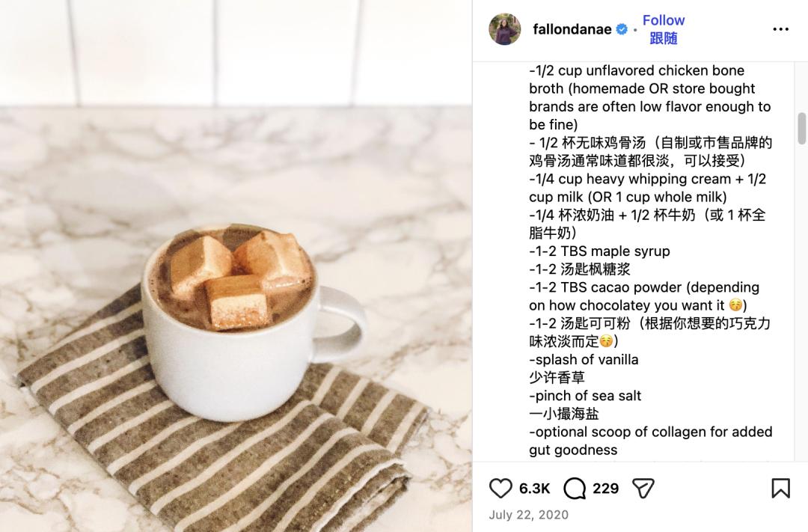View the 229 comments count

(x=605, y=488)
